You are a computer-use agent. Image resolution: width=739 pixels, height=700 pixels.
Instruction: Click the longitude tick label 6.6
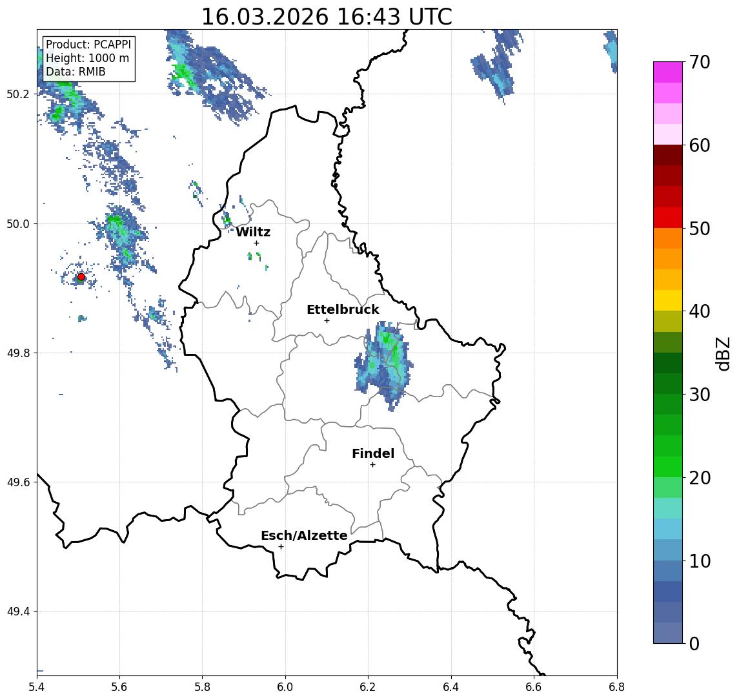pyautogui.click(x=534, y=687)
